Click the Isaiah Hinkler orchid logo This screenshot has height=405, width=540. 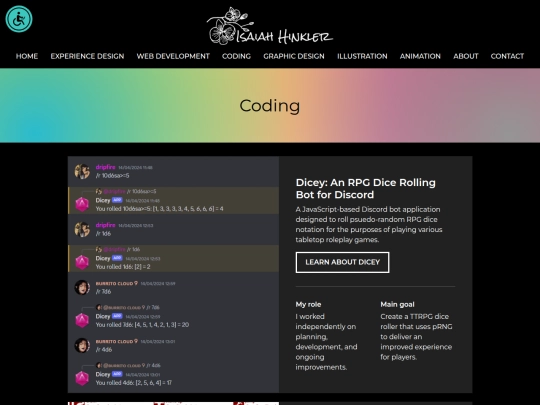(x=270, y=26)
